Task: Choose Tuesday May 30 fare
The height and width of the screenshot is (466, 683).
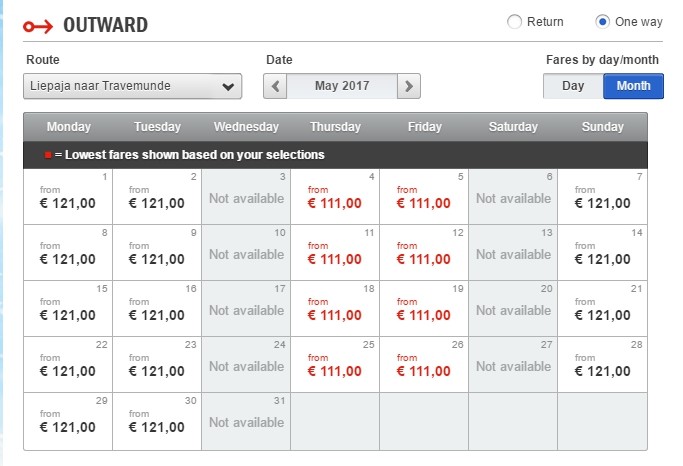Action: click(x=157, y=421)
